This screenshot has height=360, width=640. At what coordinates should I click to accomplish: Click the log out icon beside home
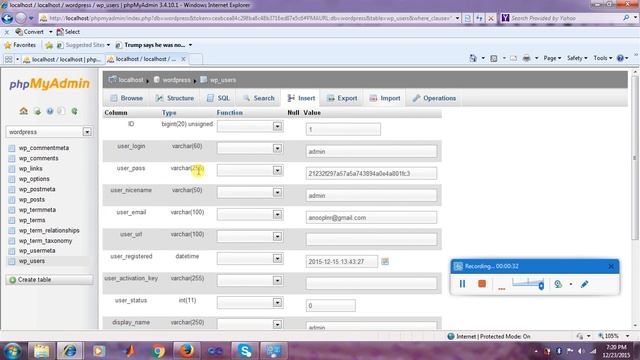click(x=37, y=111)
